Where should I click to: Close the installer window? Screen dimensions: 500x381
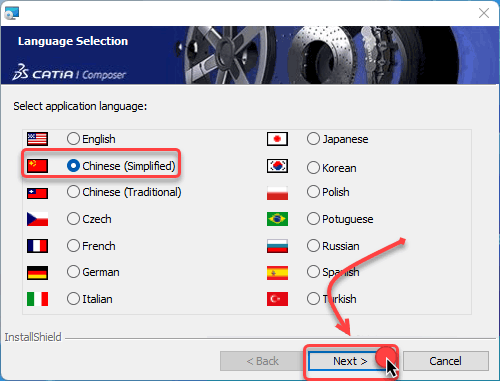coord(484,13)
